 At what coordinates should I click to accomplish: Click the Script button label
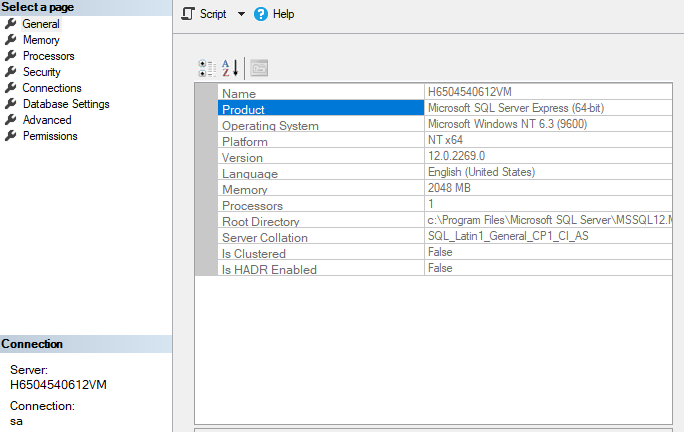pyautogui.click(x=213, y=14)
